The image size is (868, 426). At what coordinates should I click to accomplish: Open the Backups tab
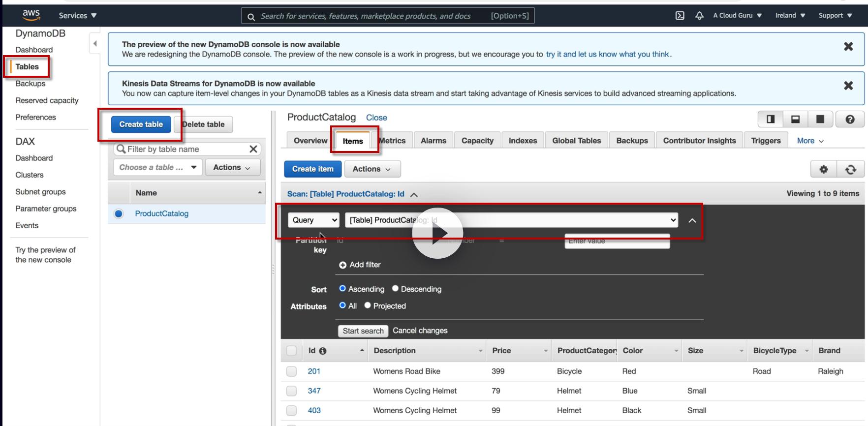click(x=632, y=141)
